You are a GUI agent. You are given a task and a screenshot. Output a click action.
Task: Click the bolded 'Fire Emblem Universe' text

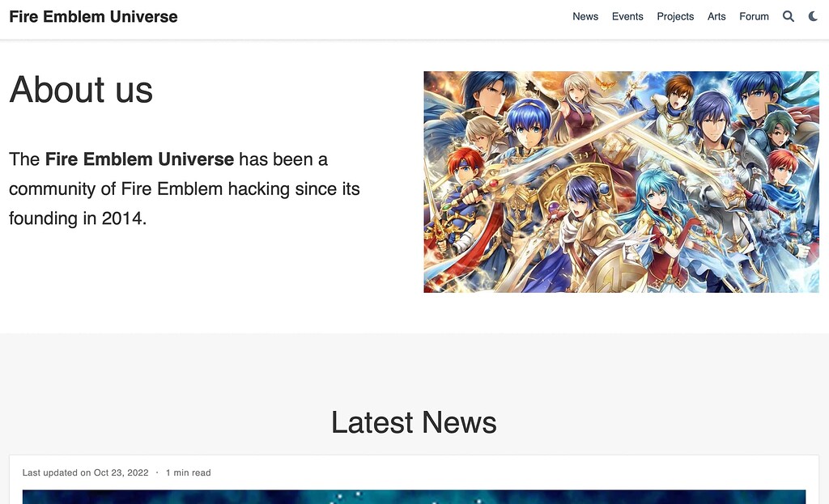pos(139,159)
